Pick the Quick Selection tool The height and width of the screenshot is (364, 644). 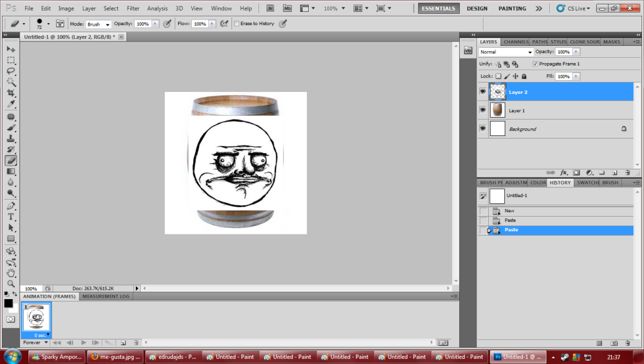(x=11, y=82)
